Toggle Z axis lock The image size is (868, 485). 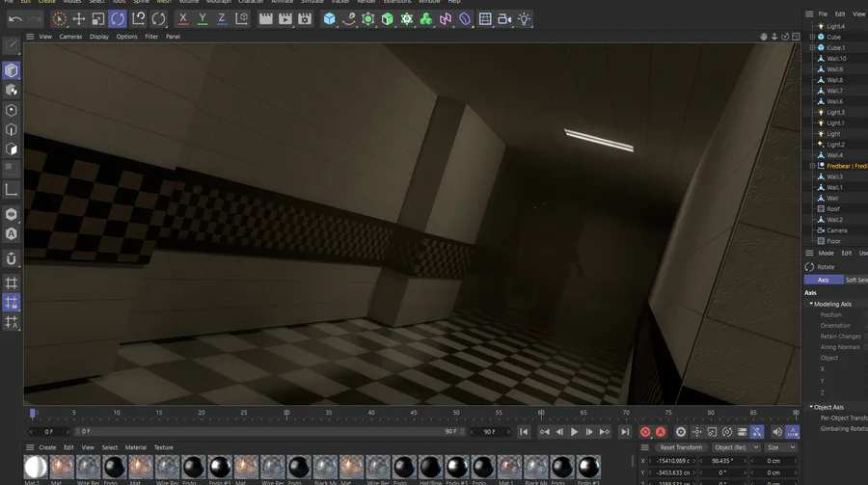coord(222,19)
